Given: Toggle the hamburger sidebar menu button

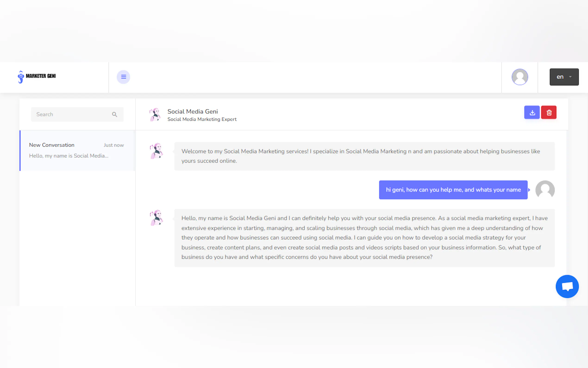Looking at the screenshot, I should pos(123,77).
